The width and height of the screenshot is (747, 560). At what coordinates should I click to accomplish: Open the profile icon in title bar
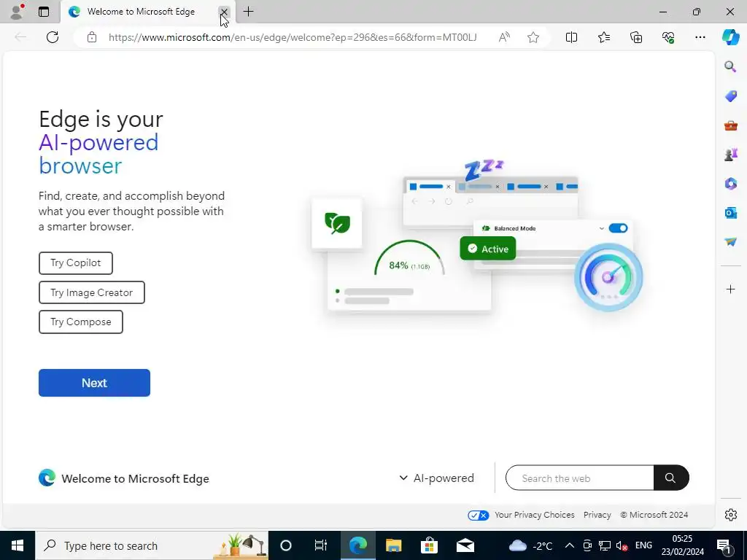pos(17,12)
